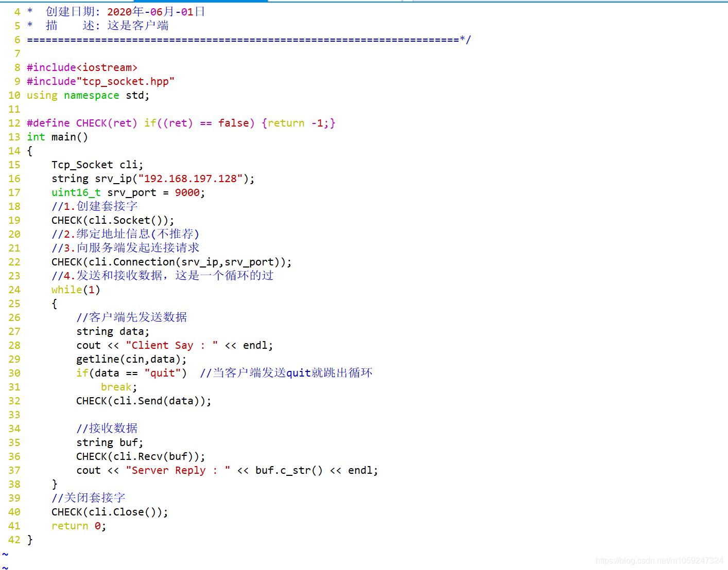Click 'uint16_t' type keyword
The height and width of the screenshot is (570, 728).
[76, 192]
